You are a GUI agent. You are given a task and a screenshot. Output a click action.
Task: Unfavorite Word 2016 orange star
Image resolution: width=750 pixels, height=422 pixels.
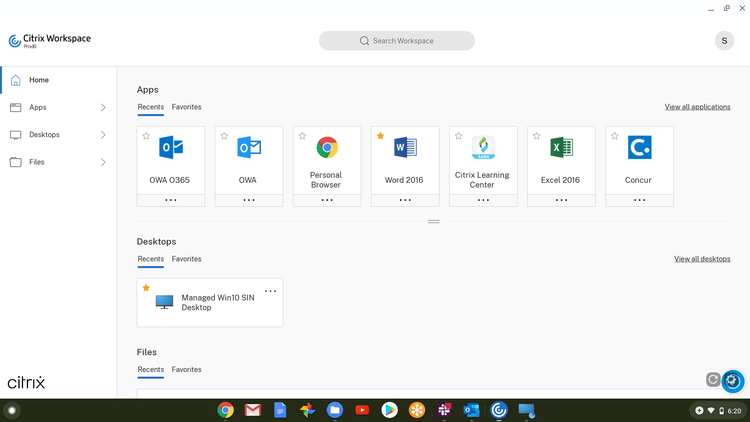point(380,136)
